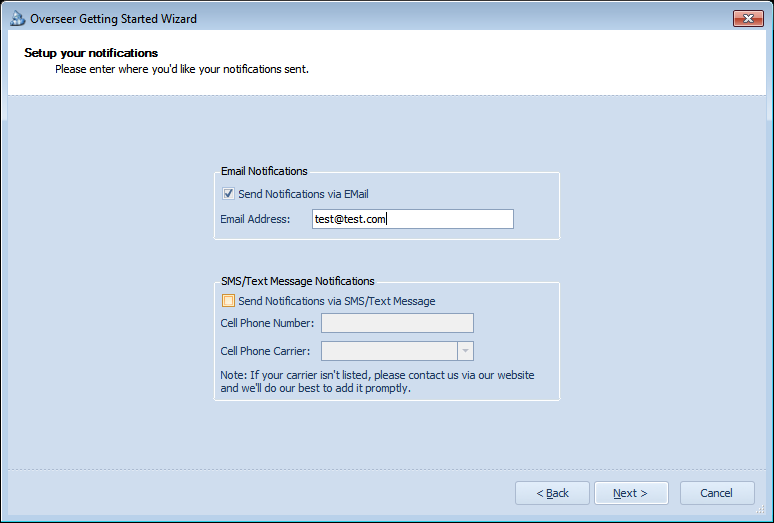Proceed with the Next button
Screen dimensions: 774x523
pyautogui.click(x=631, y=493)
